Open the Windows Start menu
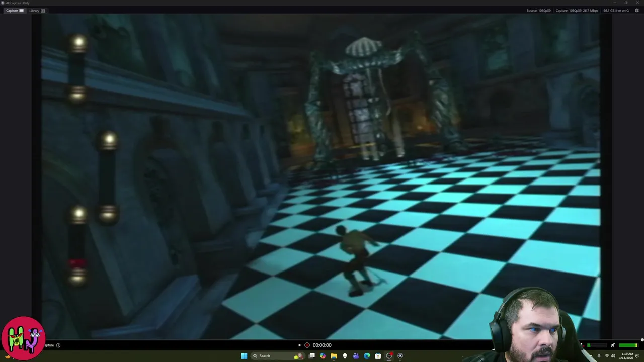Image resolution: width=644 pixels, height=362 pixels. pos(244,356)
